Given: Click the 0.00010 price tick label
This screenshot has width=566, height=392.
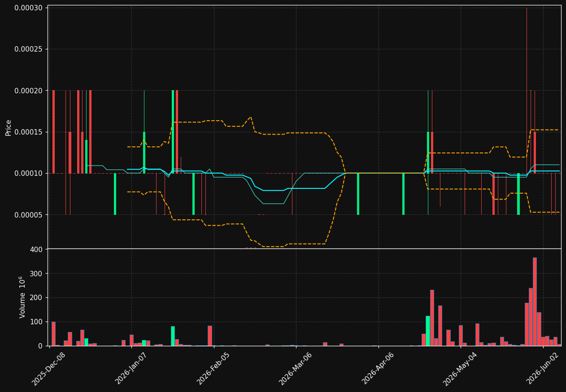Looking at the screenshot, I should coord(28,174).
